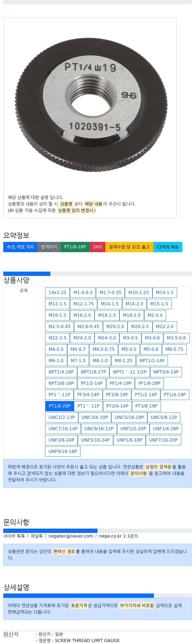Viewport: 195px width, 644px height.
Task: Click the negatec@naver.com email link
Action: pyautogui.click(x=71, y=536)
